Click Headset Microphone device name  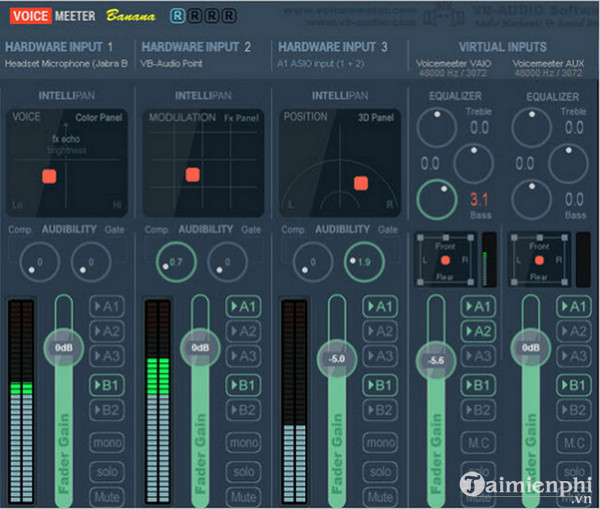(x=66, y=64)
